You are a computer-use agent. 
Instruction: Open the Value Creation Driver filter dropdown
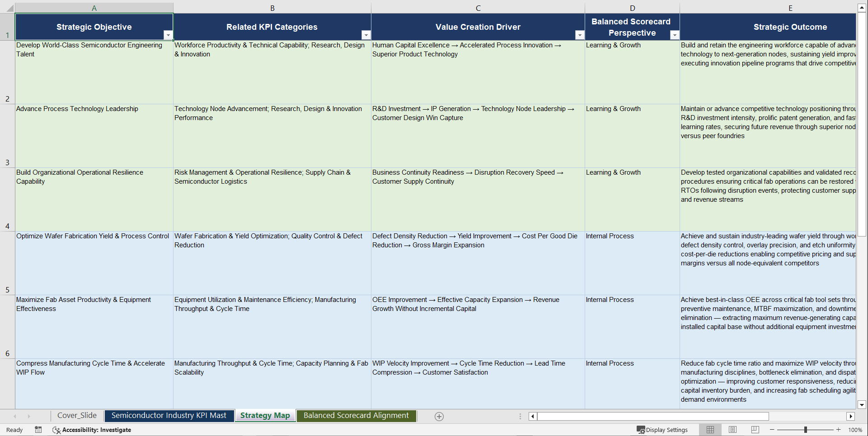(580, 35)
